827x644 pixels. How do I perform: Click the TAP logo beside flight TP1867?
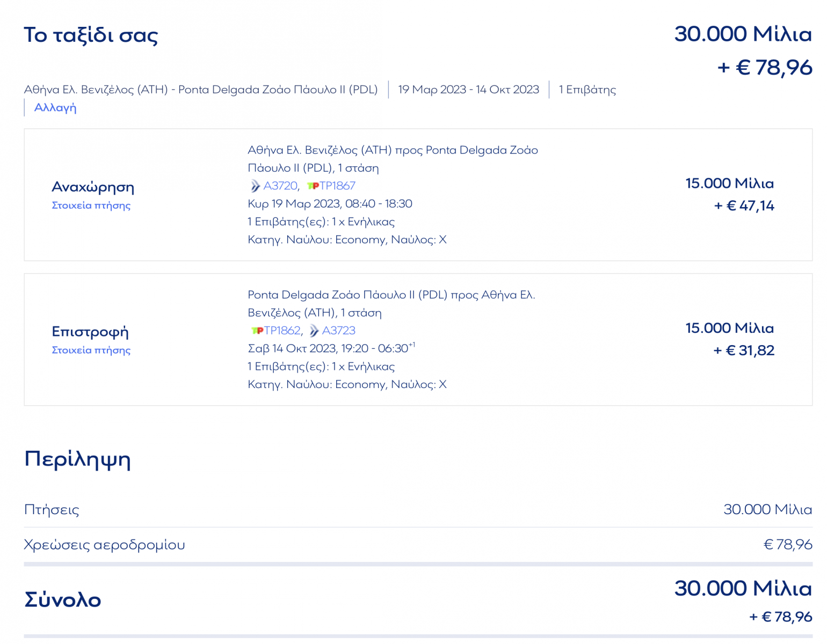[x=313, y=186]
